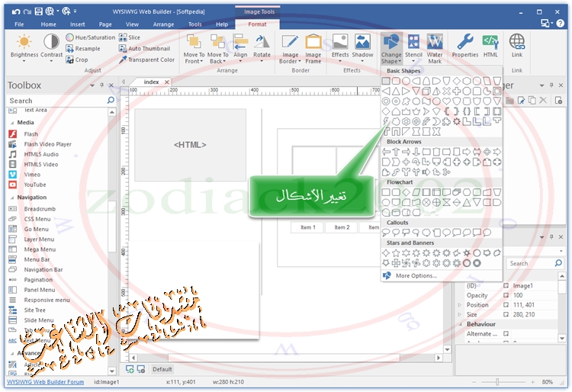
Task: Open image Properties wrench icon
Action: pos(464,44)
